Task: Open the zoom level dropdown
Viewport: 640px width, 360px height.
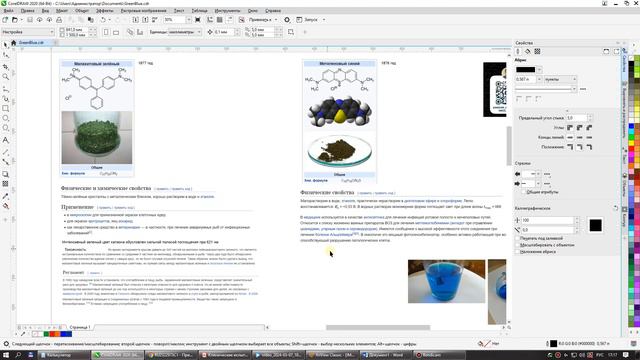Action: pos(189,20)
